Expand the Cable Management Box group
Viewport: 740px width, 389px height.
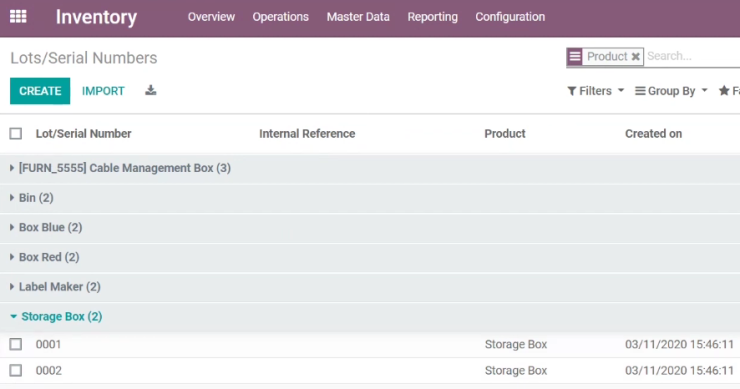point(125,168)
